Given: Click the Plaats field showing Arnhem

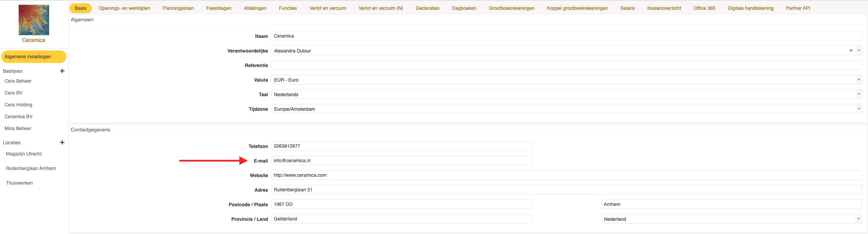Looking at the screenshot, I should (731, 204).
